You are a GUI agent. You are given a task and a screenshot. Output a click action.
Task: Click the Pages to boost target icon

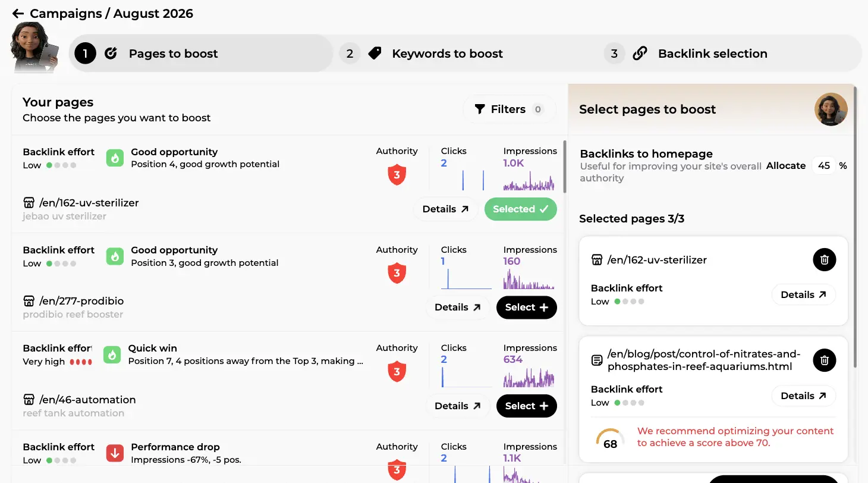tap(111, 54)
